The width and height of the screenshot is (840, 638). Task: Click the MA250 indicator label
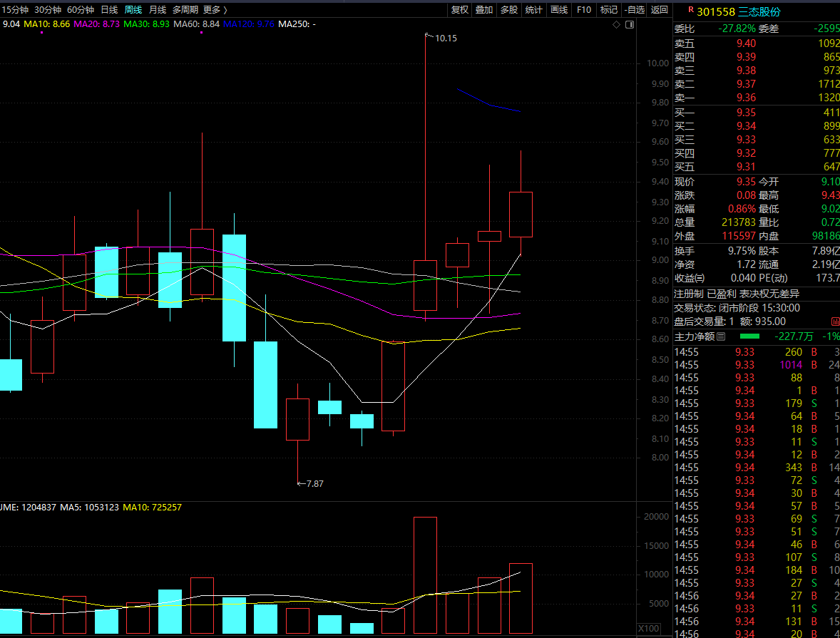tap(297, 24)
